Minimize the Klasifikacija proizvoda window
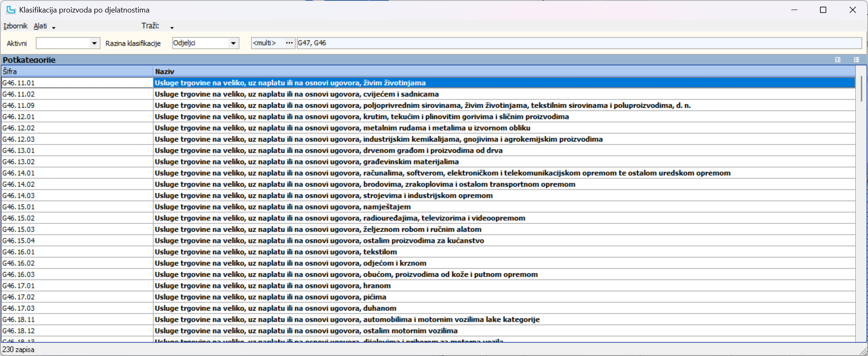This screenshot has height=356, width=868. click(794, 10)
